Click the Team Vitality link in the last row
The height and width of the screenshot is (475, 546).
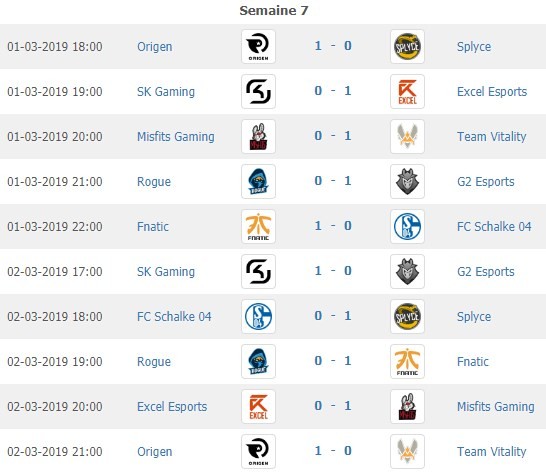click(x=491, y=452)
